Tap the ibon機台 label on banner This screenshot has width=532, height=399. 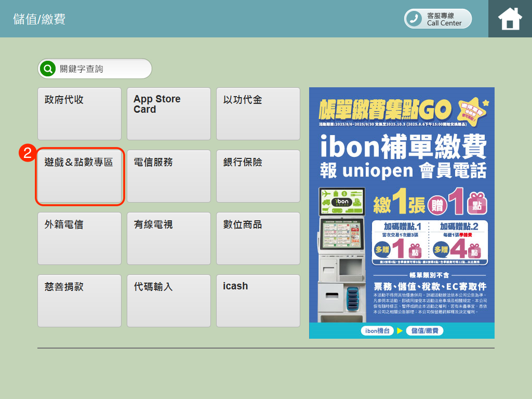tap(377, 330)
